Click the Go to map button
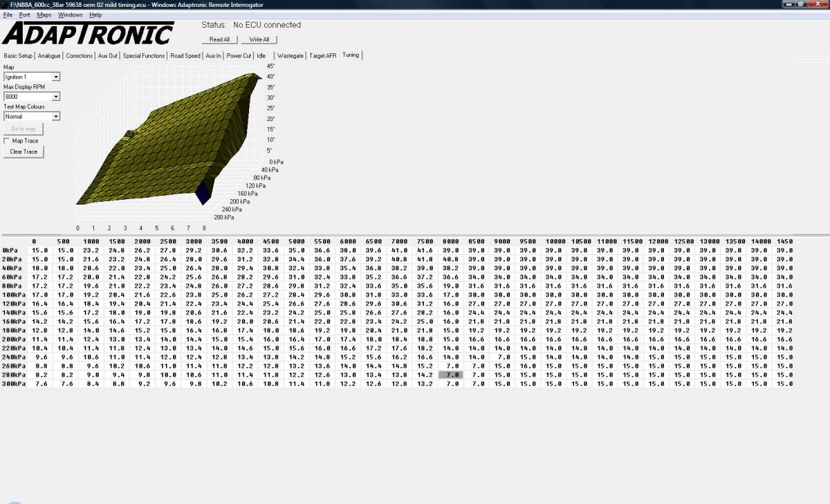This screenshot has width=830, height=504. pyautogui.click(x=24, y=129)
